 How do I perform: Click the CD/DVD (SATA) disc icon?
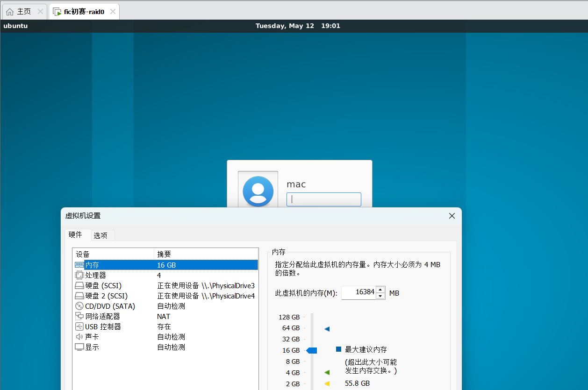point(79,306)
